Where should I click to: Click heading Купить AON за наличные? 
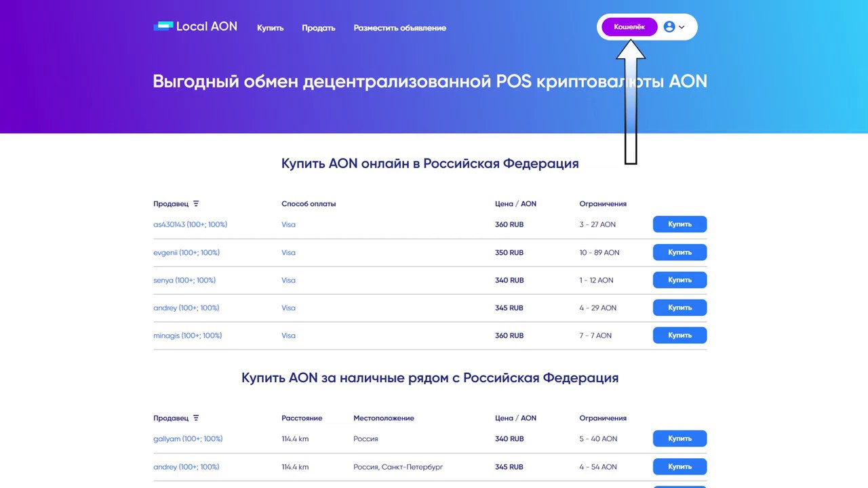pyautogui.click(x=430, y=378)
